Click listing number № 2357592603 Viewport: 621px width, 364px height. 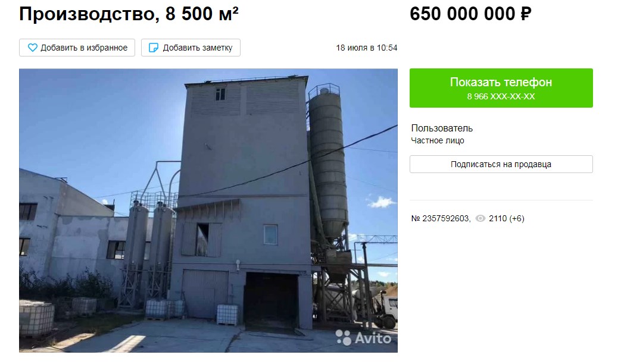pyautogui.click(x=441, y=218)
